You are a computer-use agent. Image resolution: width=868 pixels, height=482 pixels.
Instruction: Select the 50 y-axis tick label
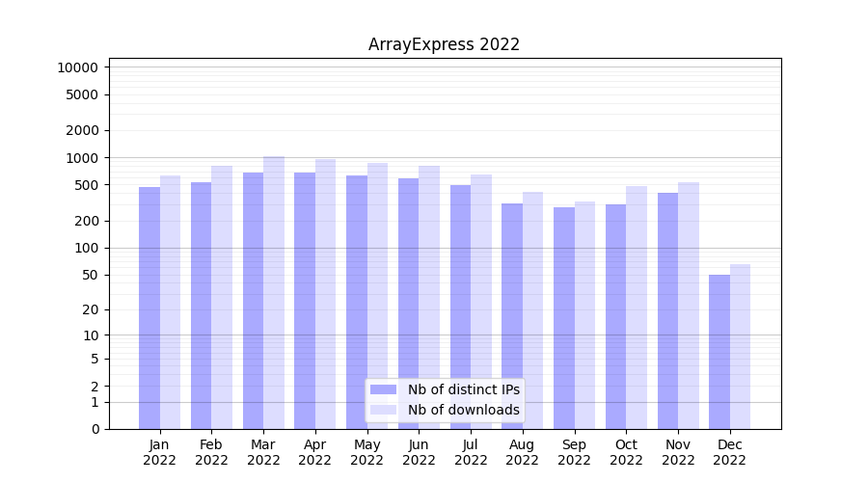pos(88,276)
